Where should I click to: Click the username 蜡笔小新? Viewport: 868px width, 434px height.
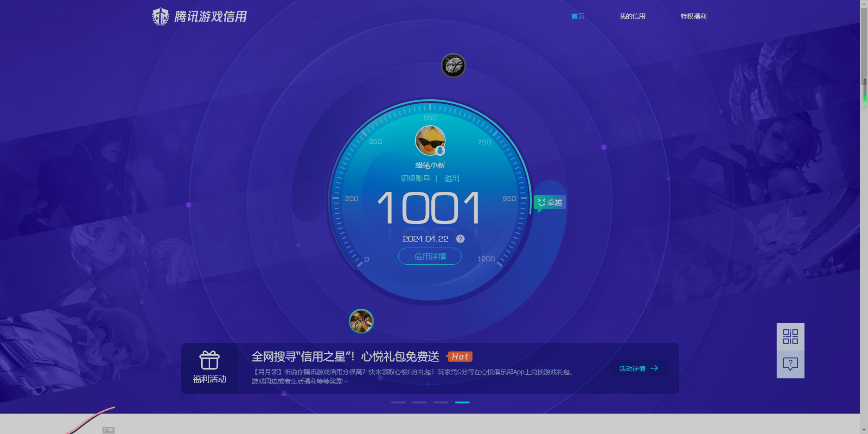(x=430, y=165)
